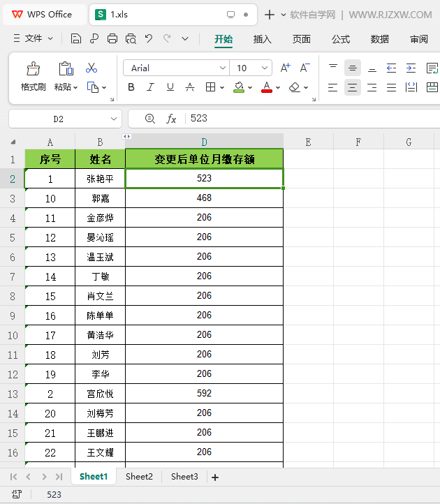
Task: Increase font size with A+ icon
Action: coord(285,68)
